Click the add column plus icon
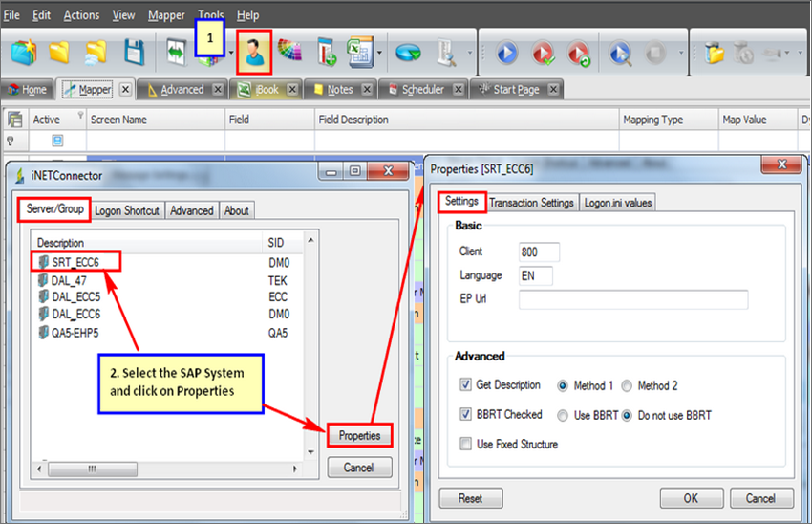Image resolution: width=812 pixels, height=524 pixels. tap(327, 52)
